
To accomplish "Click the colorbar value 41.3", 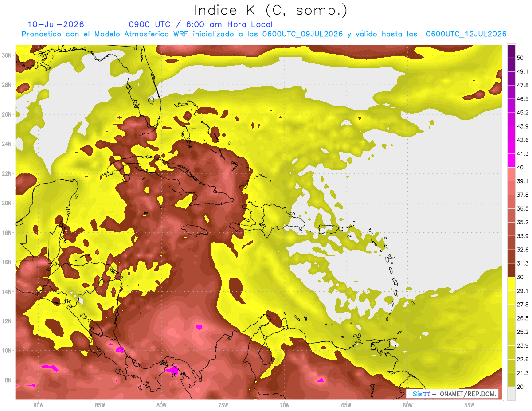I will pos(523,154).
